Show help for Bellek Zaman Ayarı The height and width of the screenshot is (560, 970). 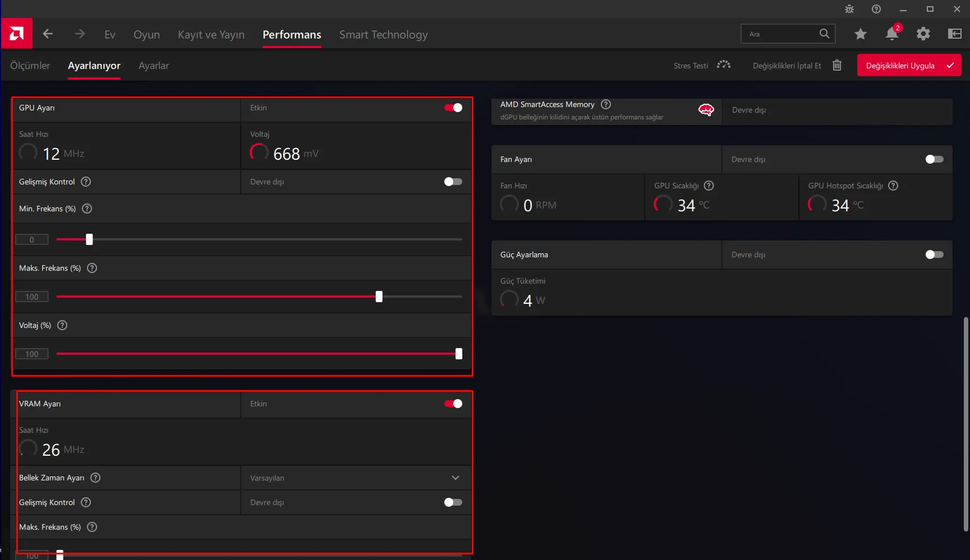point(95,478)
